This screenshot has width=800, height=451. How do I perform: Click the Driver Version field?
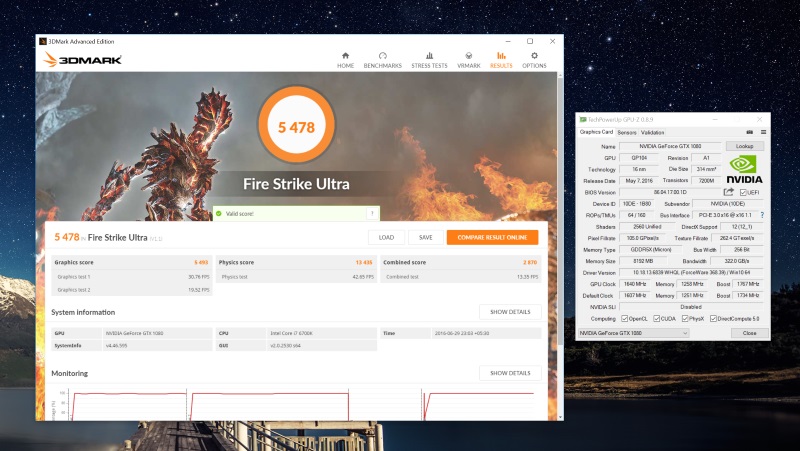pyautogui.click(x=691, y=272)
